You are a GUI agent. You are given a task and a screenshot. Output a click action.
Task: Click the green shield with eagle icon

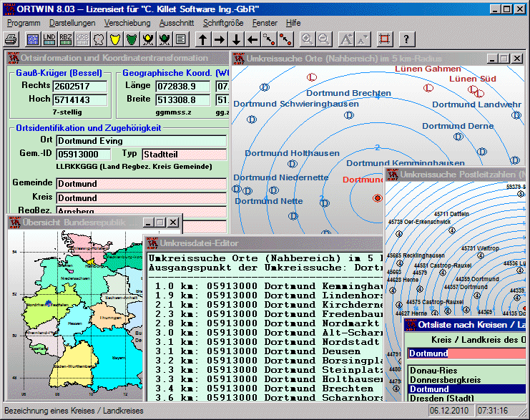[x=165, y=39]
